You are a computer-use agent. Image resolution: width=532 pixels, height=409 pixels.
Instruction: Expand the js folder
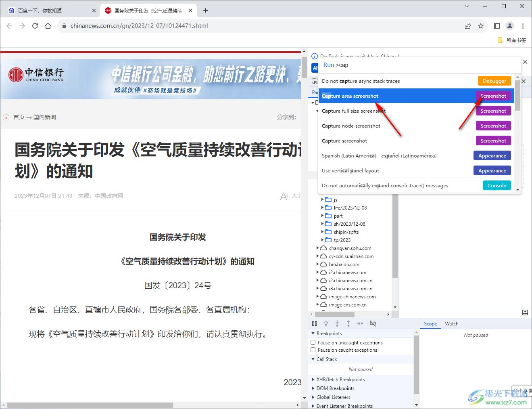coord(322,199)
